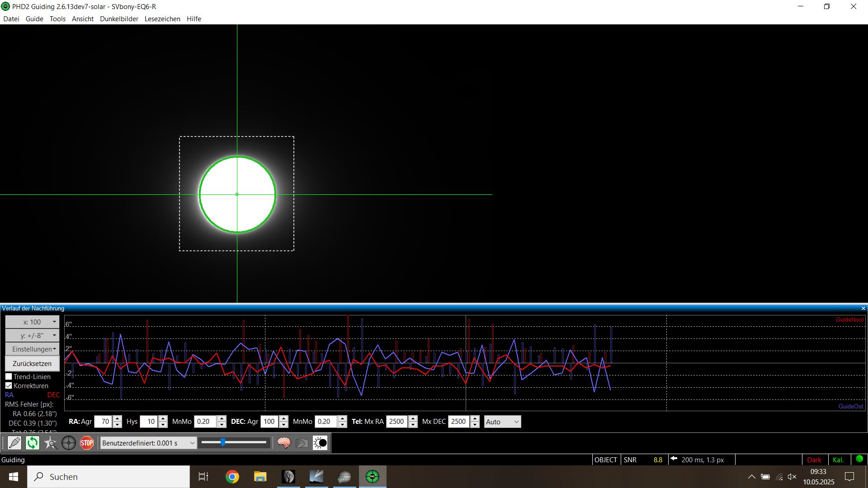
Task: Open the Datei menu
Action: pos(11,19)
